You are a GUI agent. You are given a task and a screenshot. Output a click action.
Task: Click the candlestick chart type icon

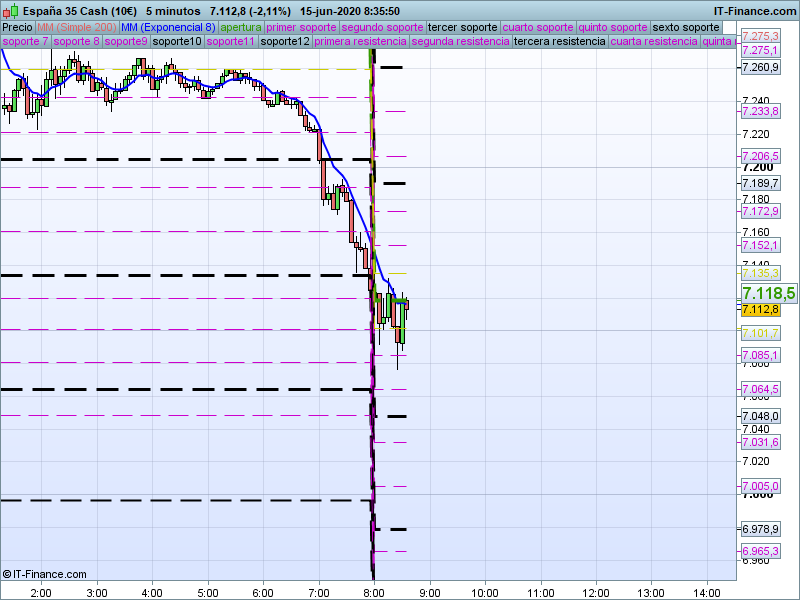point(11,11)
